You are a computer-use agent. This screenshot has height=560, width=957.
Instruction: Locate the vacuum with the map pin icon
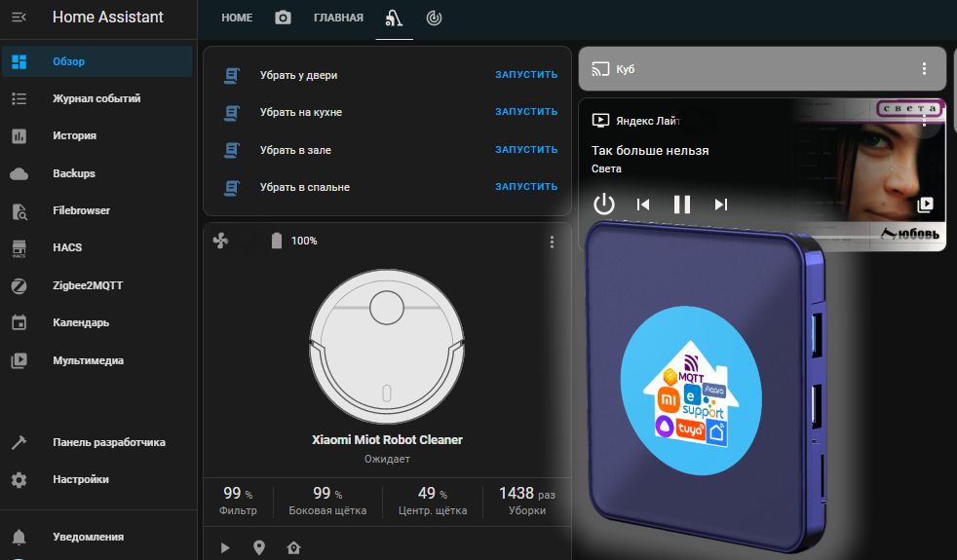(259, 547)
